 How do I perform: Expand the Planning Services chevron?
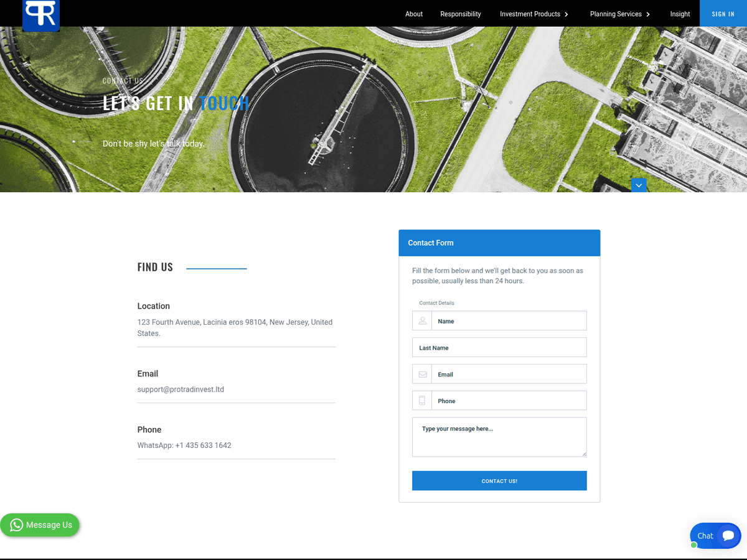[x=648, y=14]
